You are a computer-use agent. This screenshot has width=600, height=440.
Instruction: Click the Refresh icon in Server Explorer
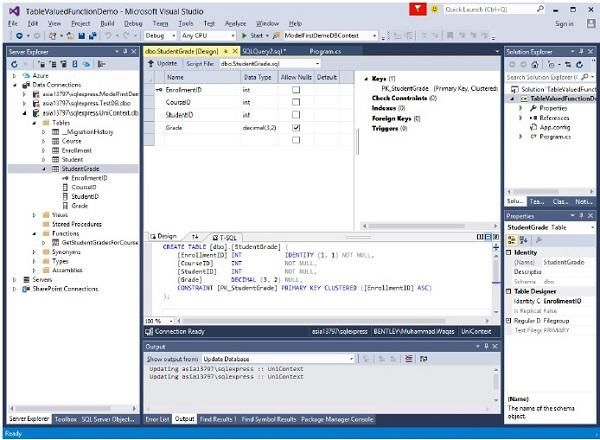14,64
